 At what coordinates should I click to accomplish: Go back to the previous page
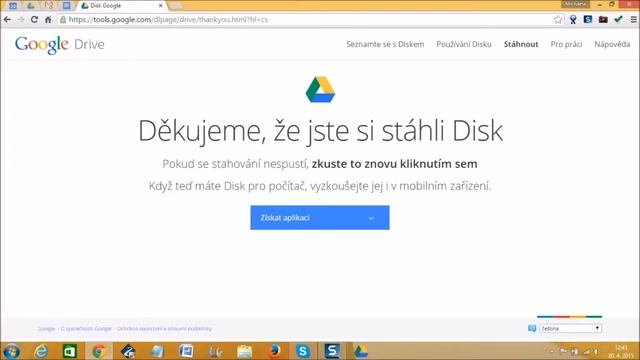7,20
